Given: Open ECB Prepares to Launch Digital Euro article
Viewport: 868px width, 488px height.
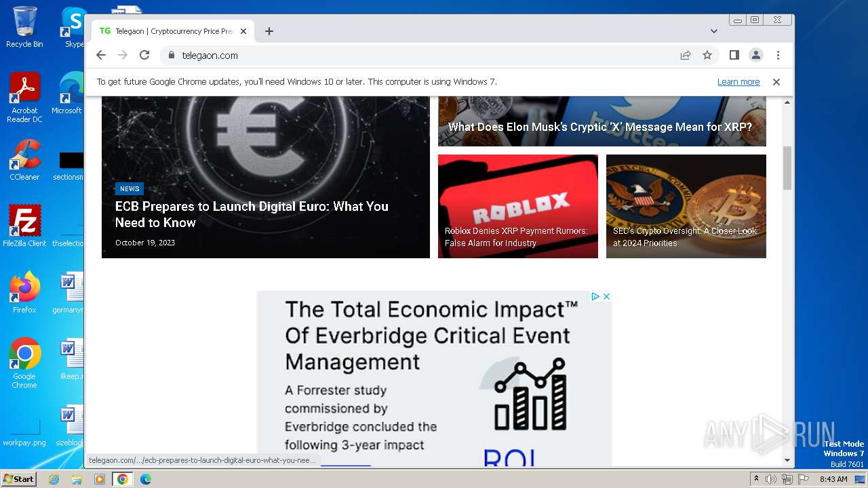Looking at the screenshot, I should click(252, 214).
